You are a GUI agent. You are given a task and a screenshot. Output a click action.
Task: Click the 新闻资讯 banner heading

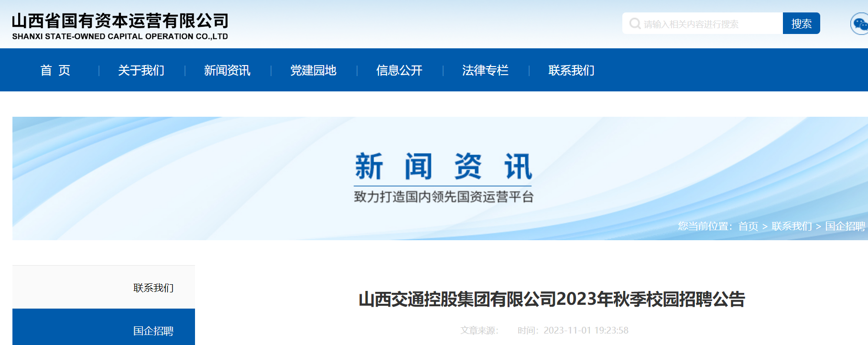pyautogui.click(x=443, y=167)
